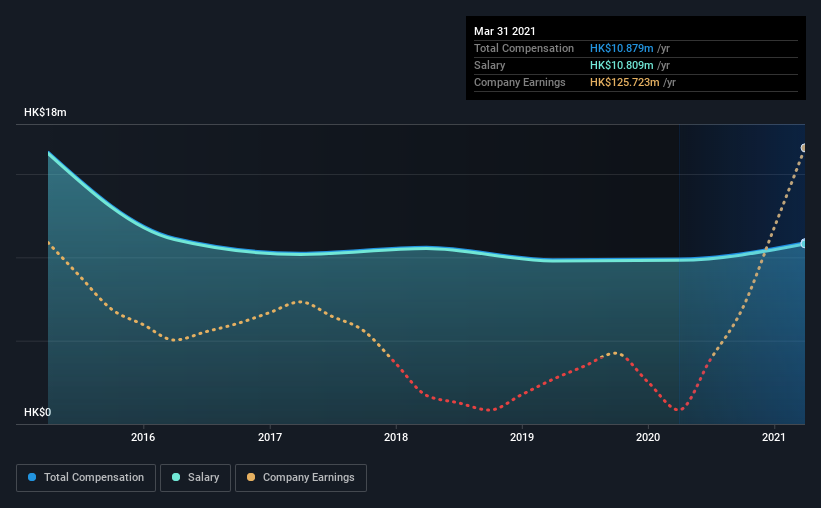Click the orange Company Earnings legend dot

(251, 477)
